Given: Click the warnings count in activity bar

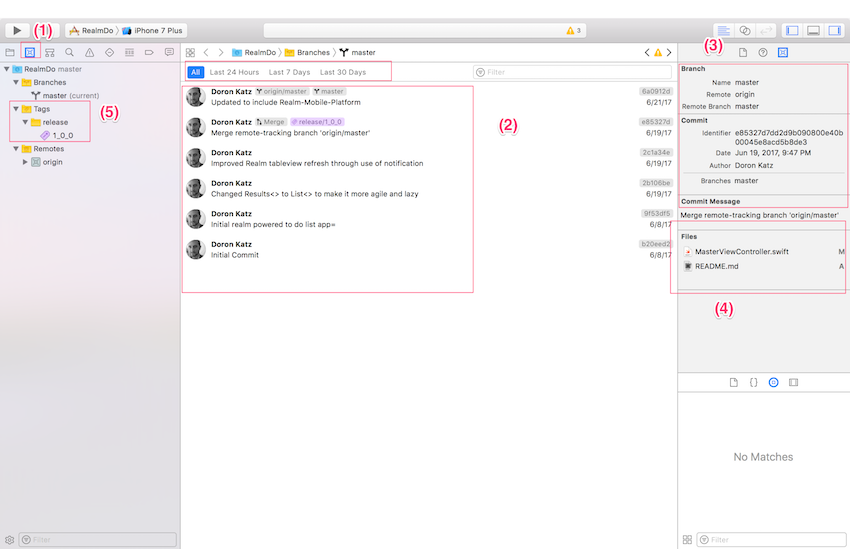Looking at the screenshot, I should 574,30.
